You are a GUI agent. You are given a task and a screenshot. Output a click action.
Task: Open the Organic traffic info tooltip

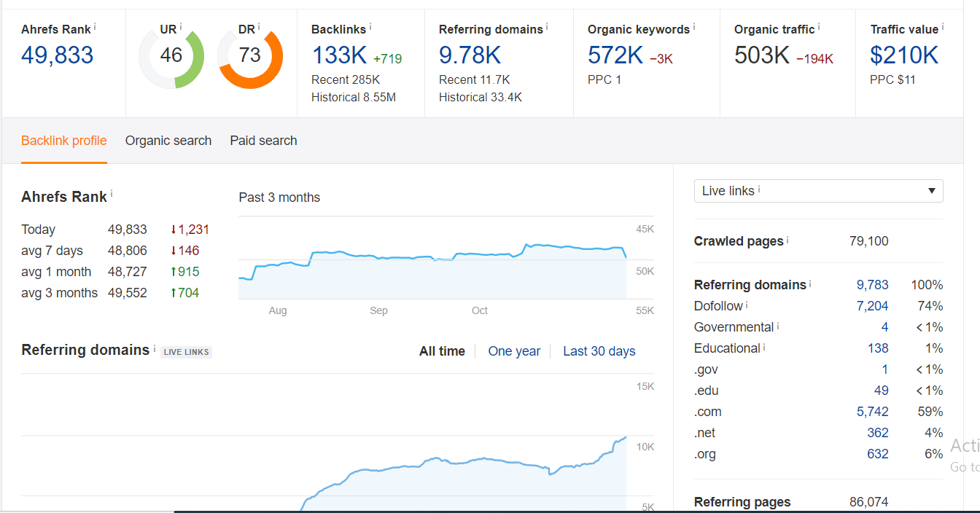pos(819,26)
